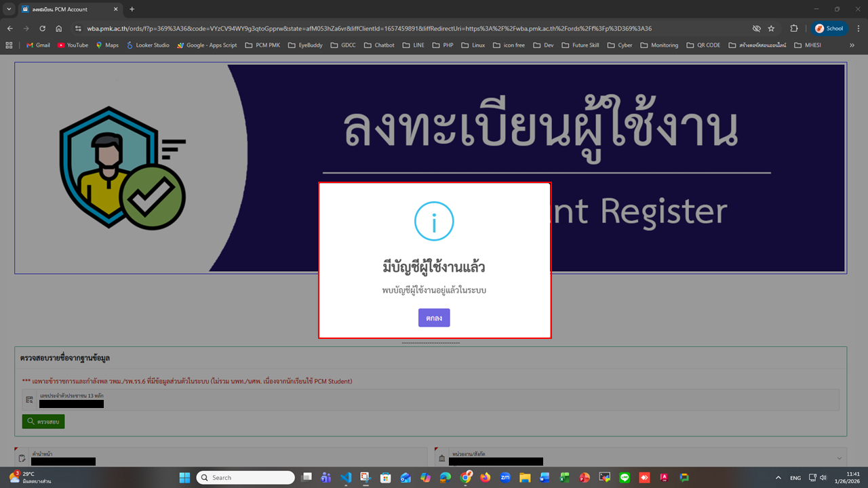This screenshot has width=868, height=488.
Task: Launch Zoom from the taskbar
Action: 504,478
